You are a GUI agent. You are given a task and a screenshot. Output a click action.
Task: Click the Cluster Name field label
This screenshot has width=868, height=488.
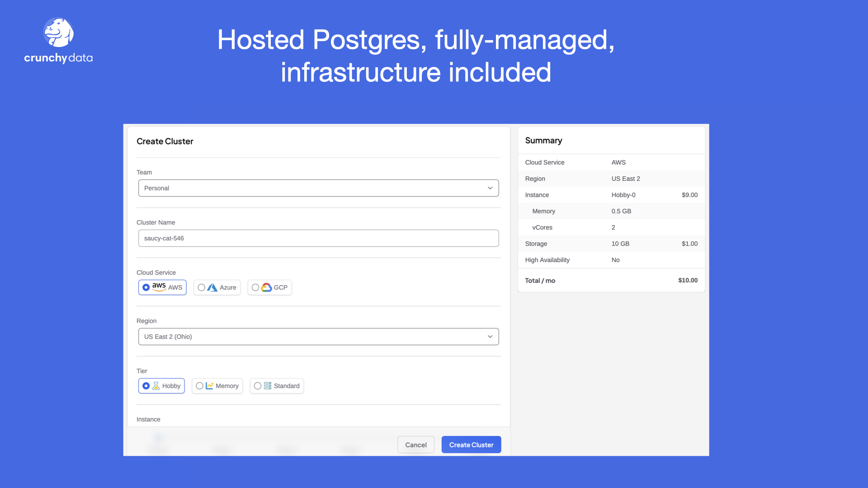(x=156, y=222)
